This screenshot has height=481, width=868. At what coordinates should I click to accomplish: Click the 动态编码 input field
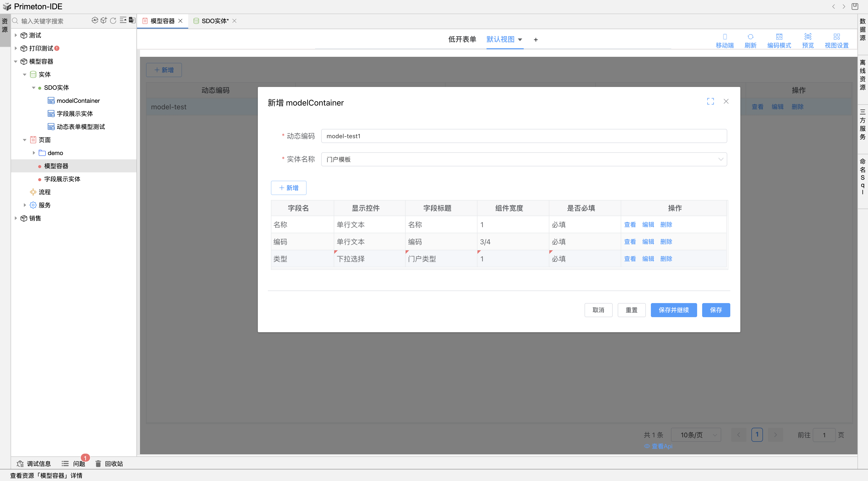point(524,136)
